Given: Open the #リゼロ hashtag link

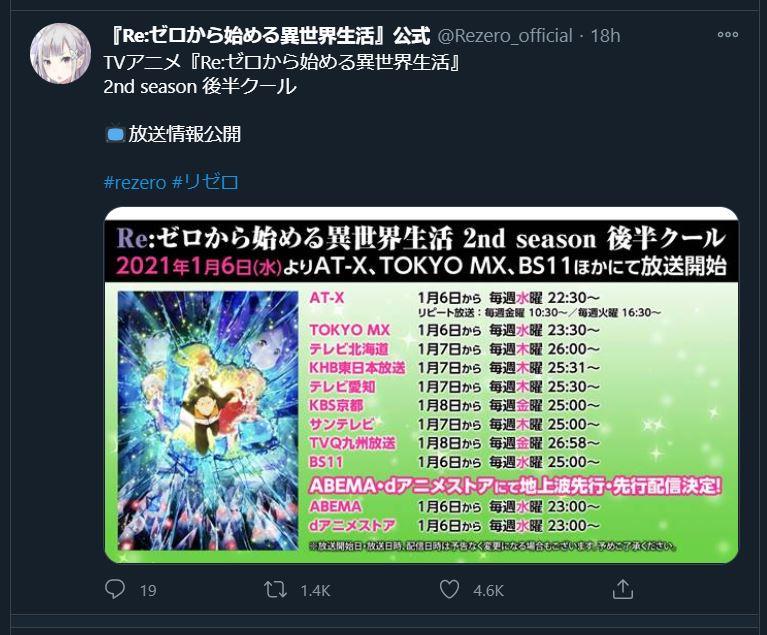Looking at the screenshot, I should tap(205, 182).
